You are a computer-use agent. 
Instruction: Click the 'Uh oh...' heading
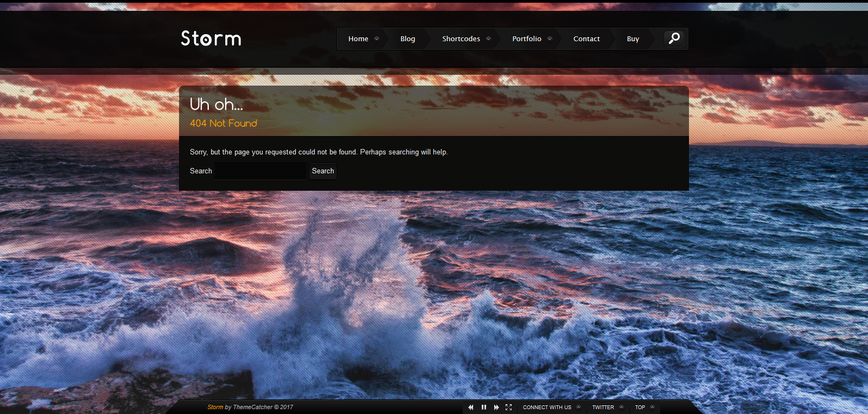pyautogui.click(x=216, y=104)
